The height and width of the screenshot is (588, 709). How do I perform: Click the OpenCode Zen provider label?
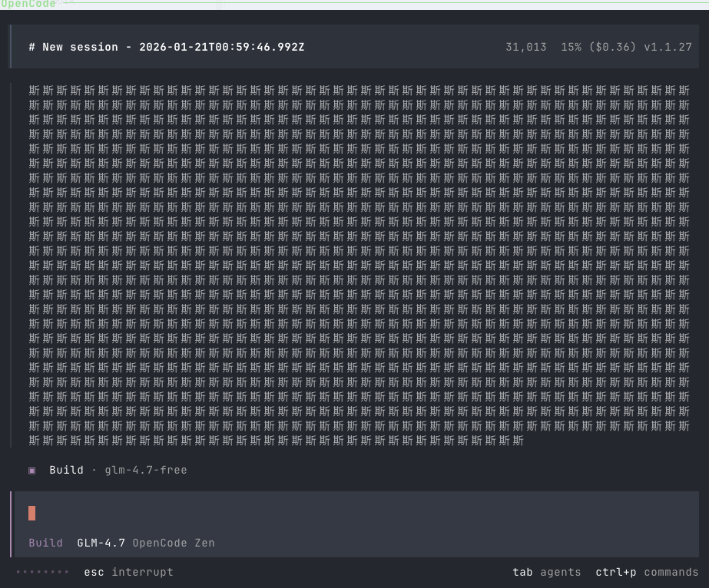pos(174,543)
